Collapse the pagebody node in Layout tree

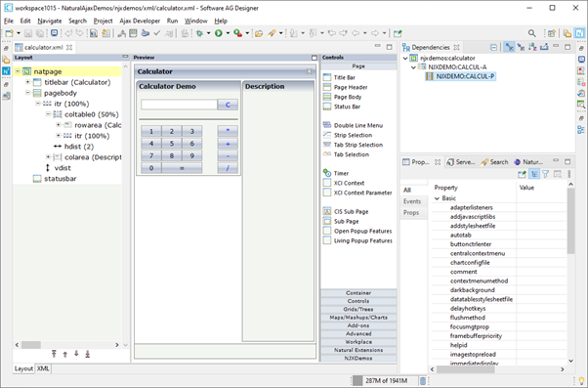pyautogui.click(x=27, y=93)
